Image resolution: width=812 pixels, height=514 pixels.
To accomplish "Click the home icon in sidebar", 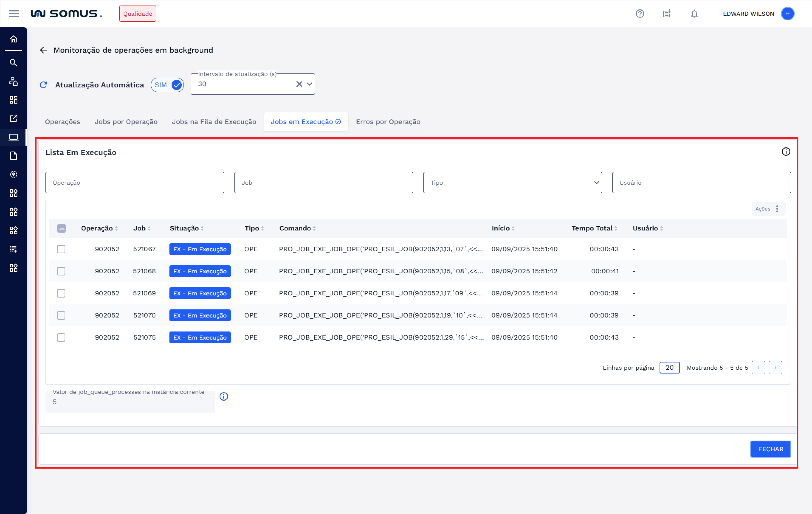I will coord(14,39).
